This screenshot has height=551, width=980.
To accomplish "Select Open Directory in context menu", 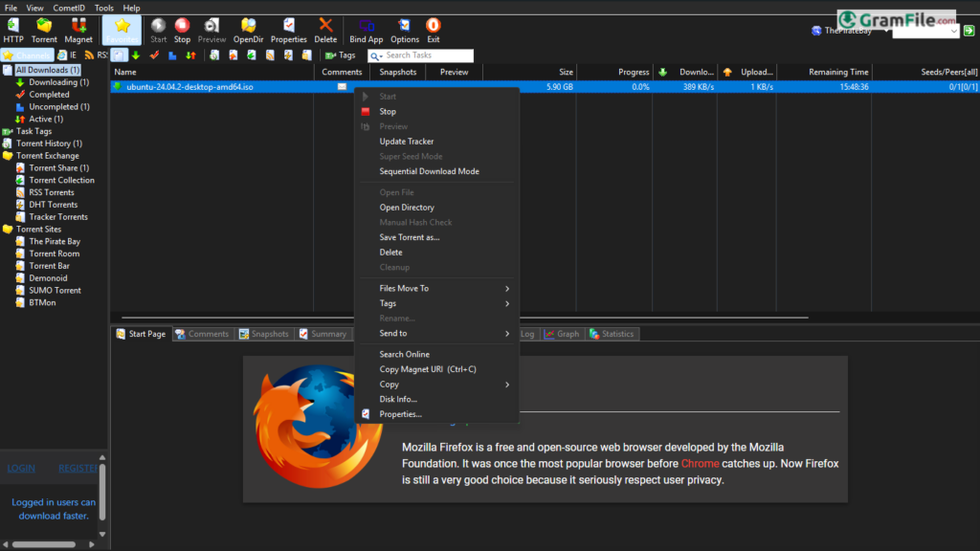I will (x=437, y=208).
